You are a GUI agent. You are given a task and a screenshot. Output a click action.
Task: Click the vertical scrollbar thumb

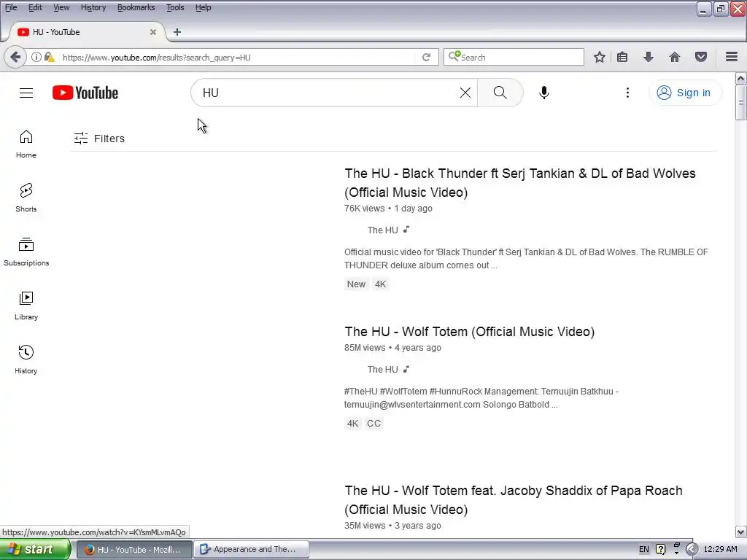point(741,102)
